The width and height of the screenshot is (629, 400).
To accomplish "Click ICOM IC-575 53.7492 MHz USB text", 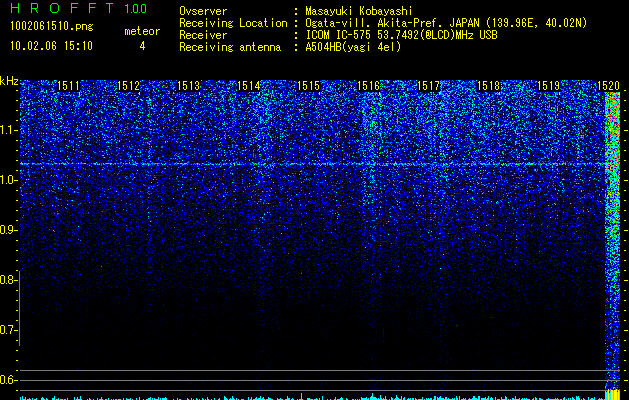I will [401, 35].
